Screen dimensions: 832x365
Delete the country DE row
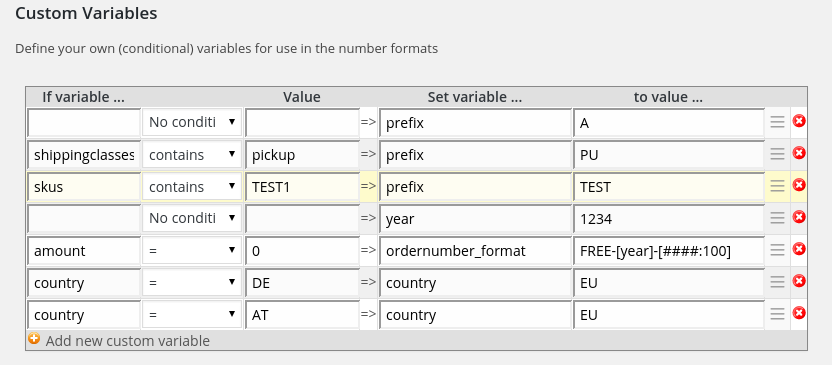pos(799,281)
